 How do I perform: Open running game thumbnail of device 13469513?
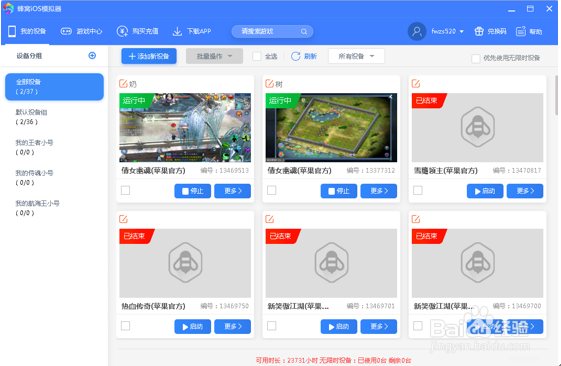pyautogui.click(x=185, y=128)
